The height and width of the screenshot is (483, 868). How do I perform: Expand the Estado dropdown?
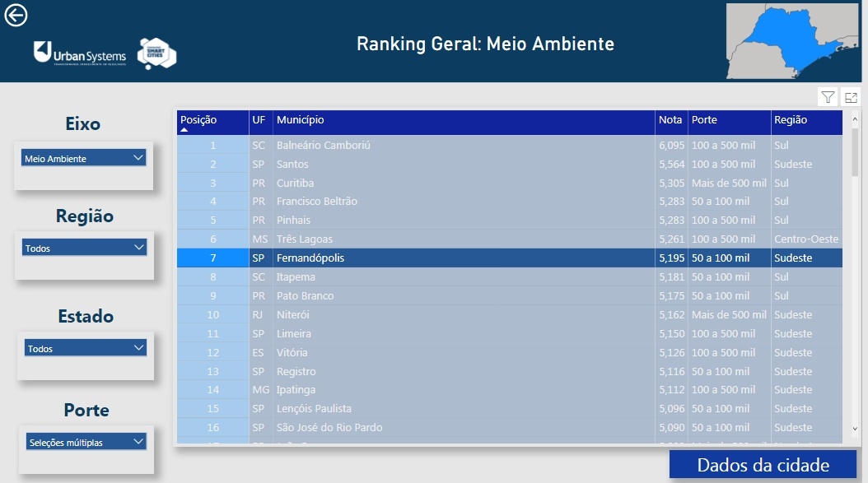(x=85, y=348)
